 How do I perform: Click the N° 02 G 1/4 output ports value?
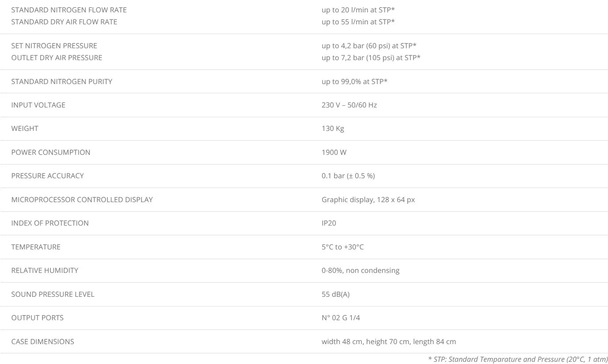340,318
